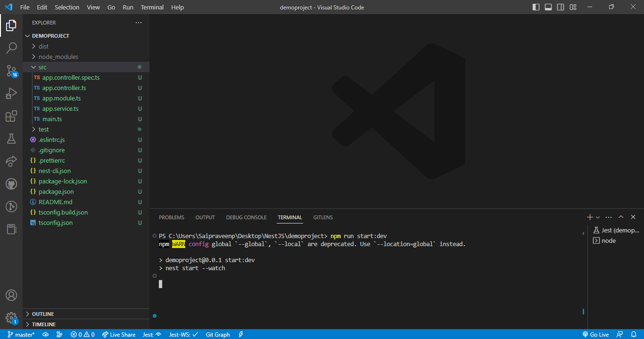Open the Terminal menu
The height and width of the screenshot is (339, 644).
point(152,7)
